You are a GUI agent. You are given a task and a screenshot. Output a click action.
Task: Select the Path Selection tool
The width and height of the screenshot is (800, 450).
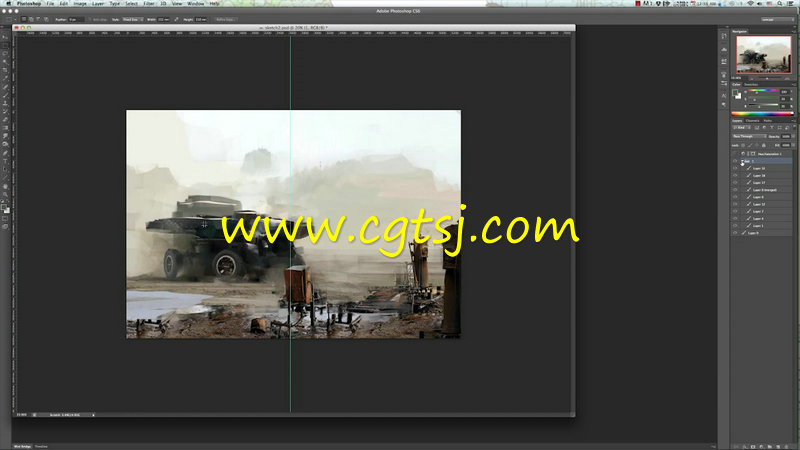coord(5,169)
